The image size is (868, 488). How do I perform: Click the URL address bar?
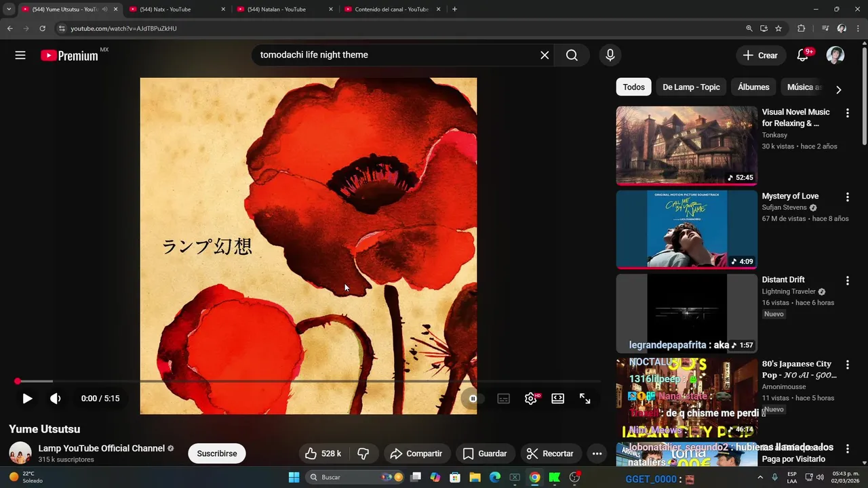point(400,28)
